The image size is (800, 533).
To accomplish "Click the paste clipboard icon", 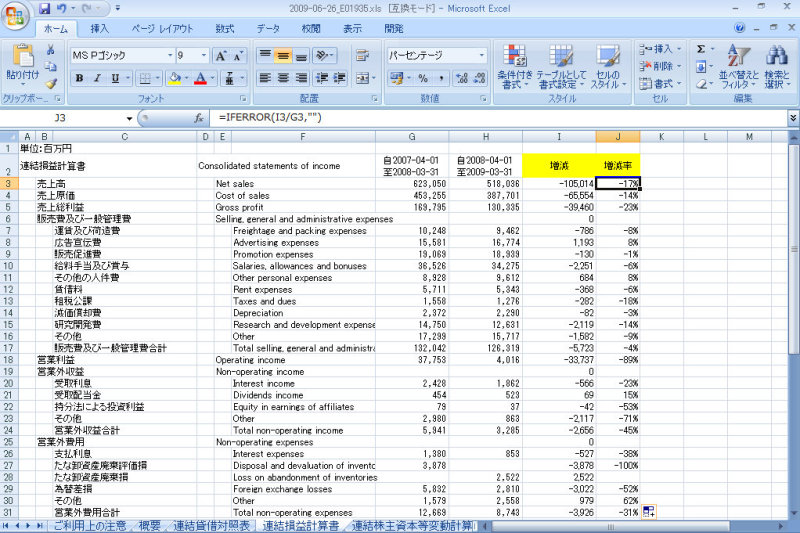I will point(22,56).
